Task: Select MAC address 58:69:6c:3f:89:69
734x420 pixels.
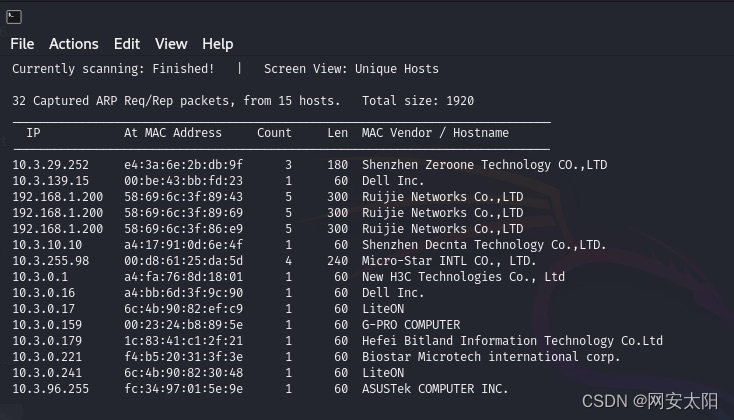Action: pos(184,213)
